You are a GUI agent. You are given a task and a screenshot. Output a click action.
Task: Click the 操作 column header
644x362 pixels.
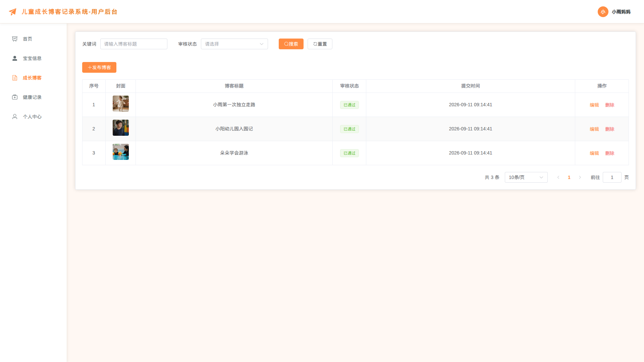(602, 86)
